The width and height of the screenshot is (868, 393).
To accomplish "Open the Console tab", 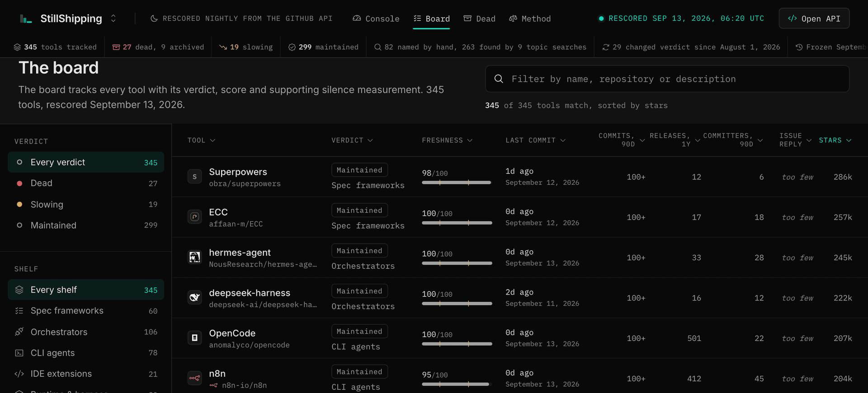I will point(376,19).
